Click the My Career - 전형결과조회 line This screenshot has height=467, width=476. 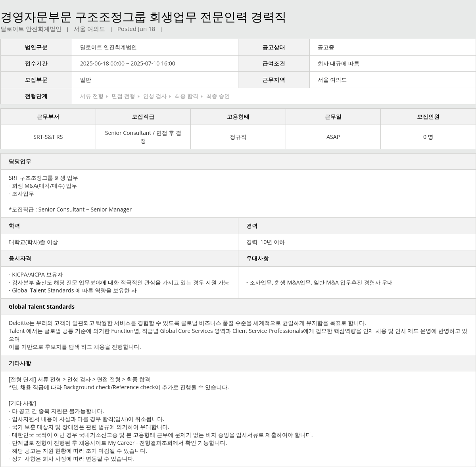click(118, 443)
